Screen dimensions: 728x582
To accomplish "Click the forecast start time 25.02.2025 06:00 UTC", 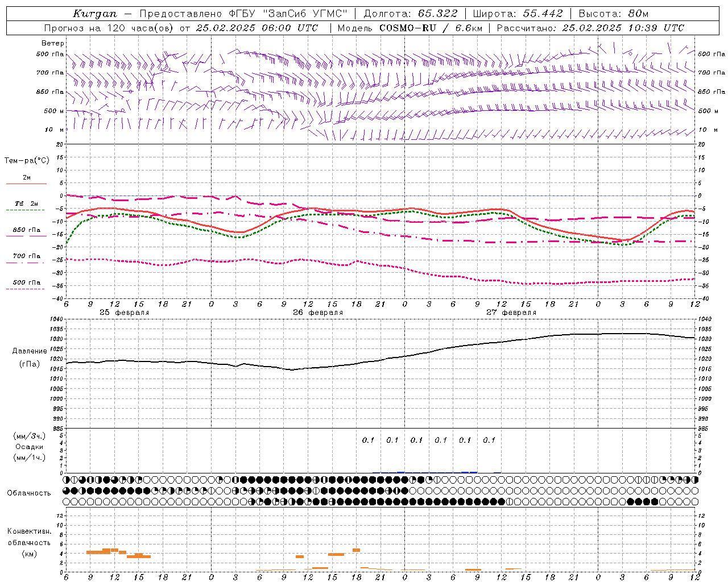I will click(257, 28).
